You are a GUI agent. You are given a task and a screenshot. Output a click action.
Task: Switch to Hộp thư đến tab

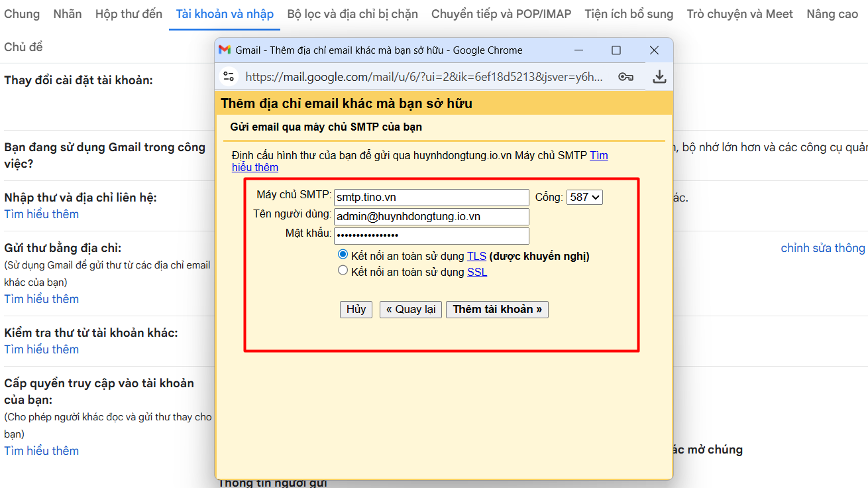(129, 14)
